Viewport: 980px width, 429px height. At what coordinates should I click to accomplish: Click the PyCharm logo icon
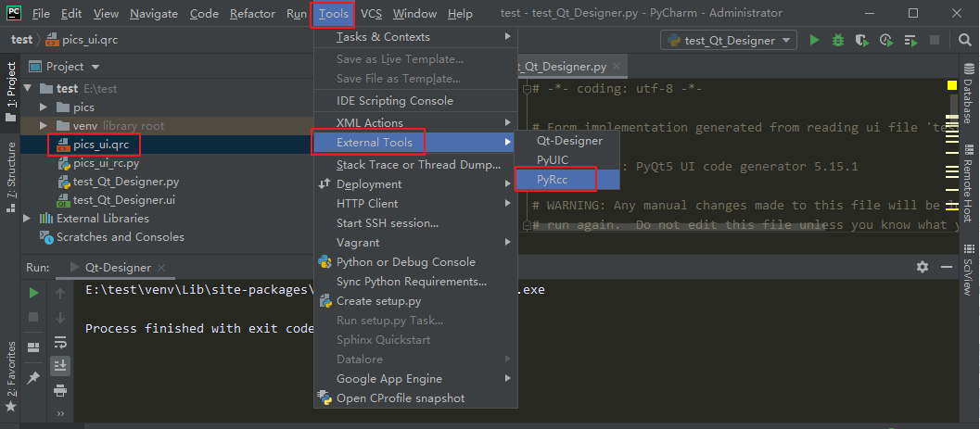[14, 12]
